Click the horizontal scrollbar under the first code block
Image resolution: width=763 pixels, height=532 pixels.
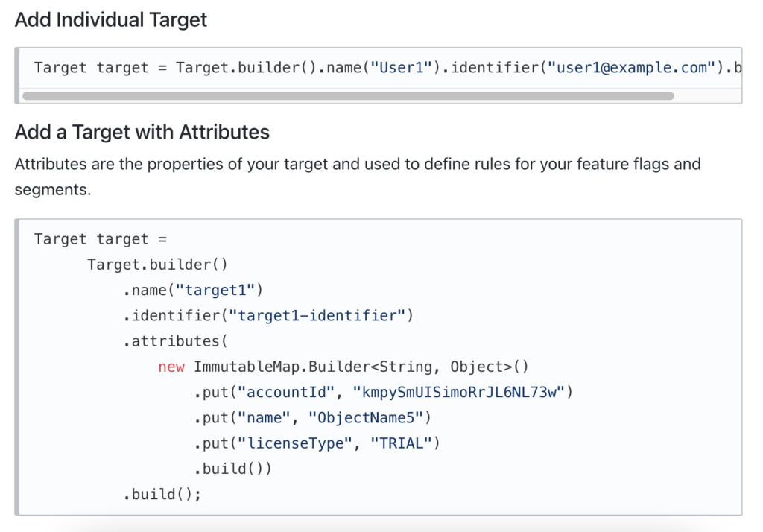348,95
